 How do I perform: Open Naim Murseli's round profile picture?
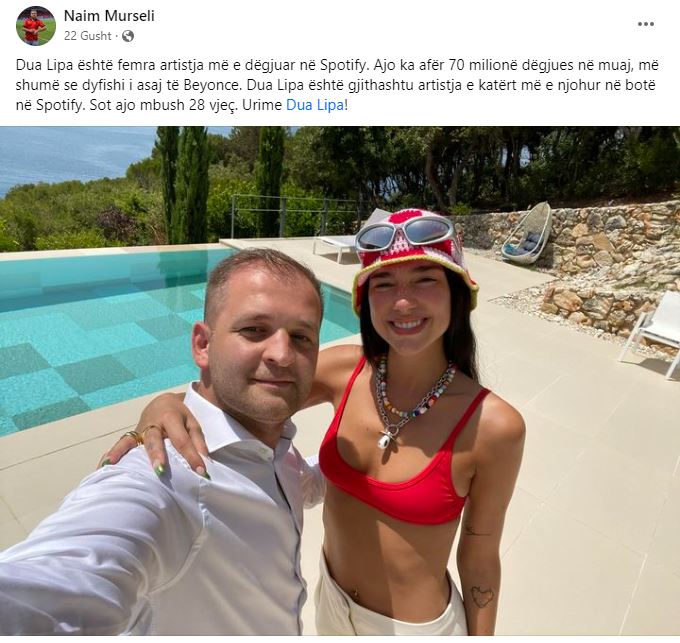tap(36, 26)
